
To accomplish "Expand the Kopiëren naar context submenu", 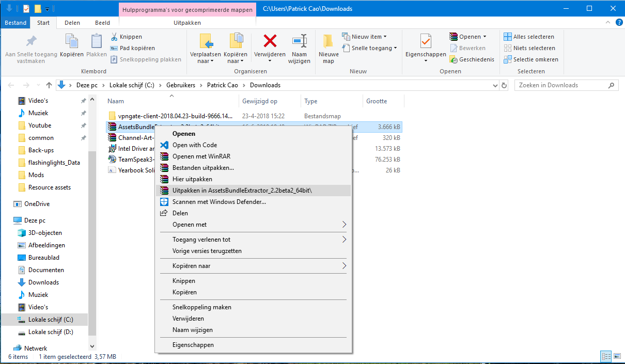I will tap(253, 266).
